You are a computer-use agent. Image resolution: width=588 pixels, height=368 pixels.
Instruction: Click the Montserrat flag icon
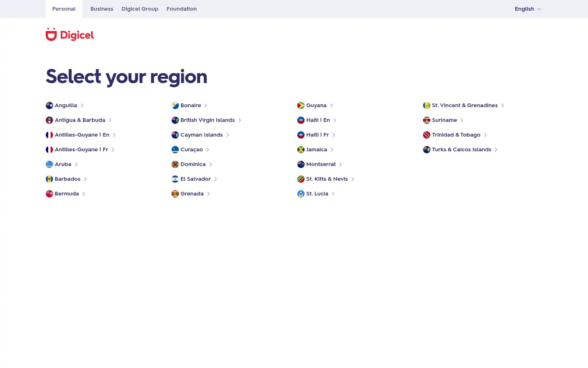[301, 164]
